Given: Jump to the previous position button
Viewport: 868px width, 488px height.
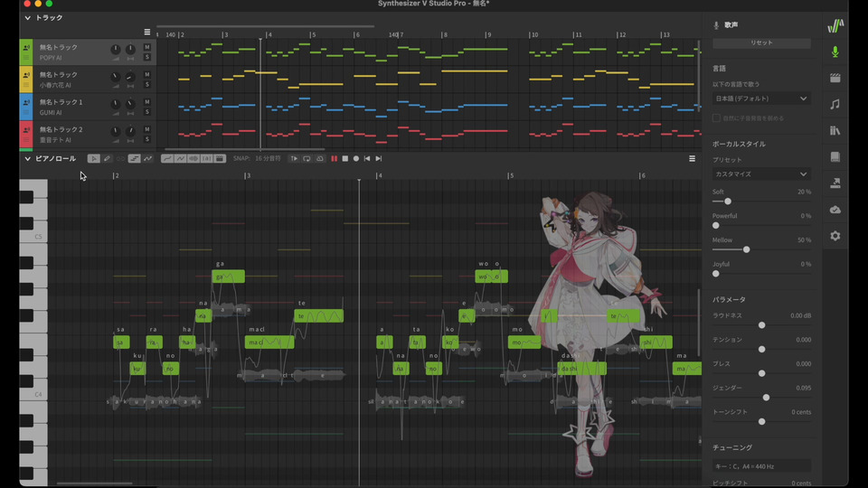Looking at the screenshot, I should 367,159.
